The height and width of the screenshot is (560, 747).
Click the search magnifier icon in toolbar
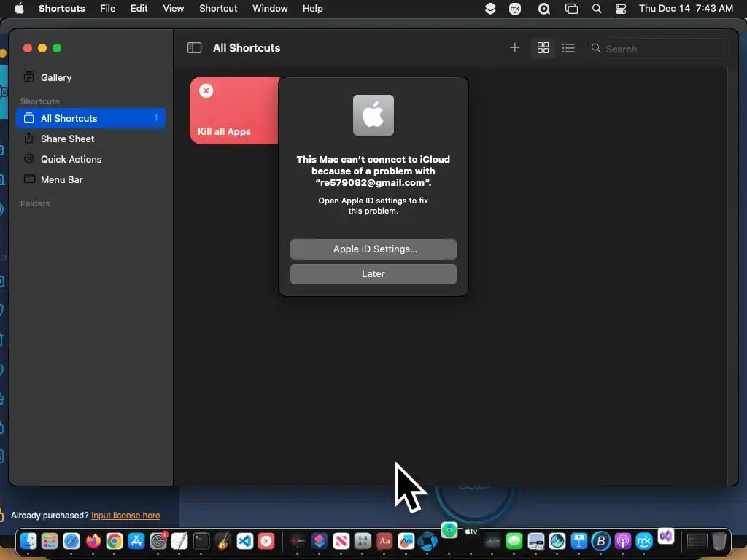pyautogui.click(x=595, y=48)
